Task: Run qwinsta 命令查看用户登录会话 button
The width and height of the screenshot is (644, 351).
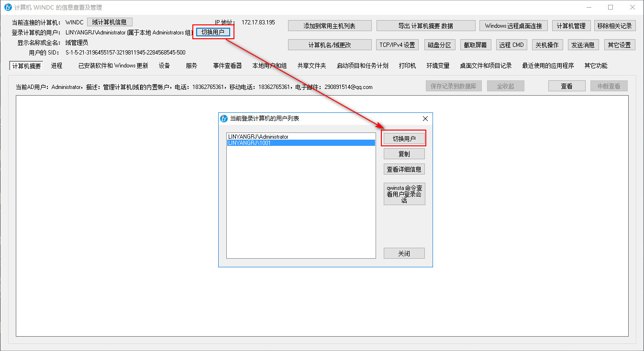Action: click(404, 194)
